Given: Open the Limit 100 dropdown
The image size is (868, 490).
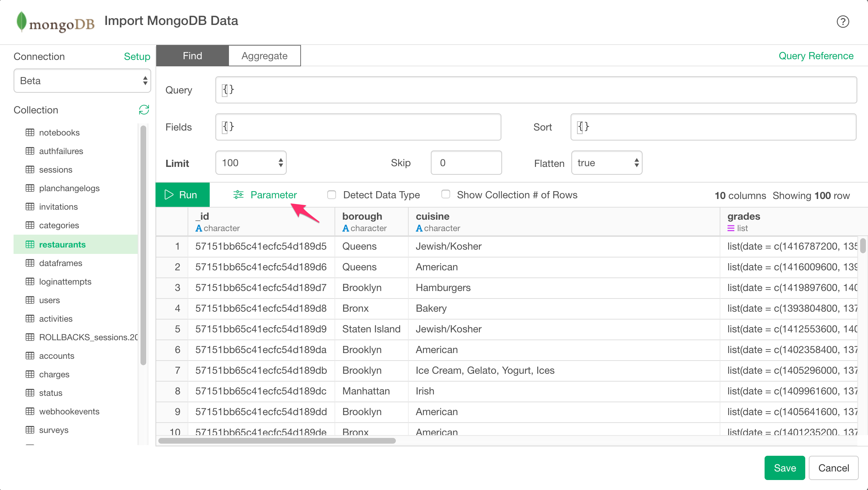Looking at the screenshot, I should pyautogui.click(x=251, y=163).
